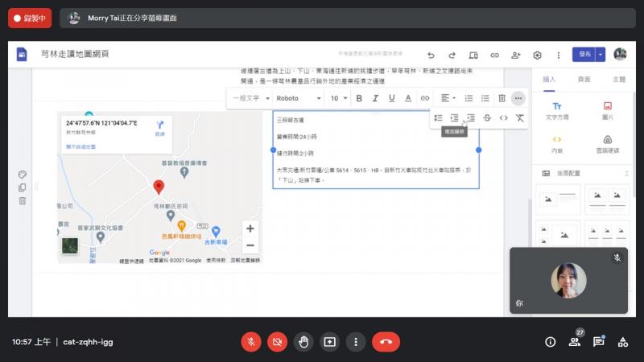The height and width of the screenshot is (362, 644).
Task: Switch to the Themes tab
Action: pyautogui.click(x=619, y=80)
